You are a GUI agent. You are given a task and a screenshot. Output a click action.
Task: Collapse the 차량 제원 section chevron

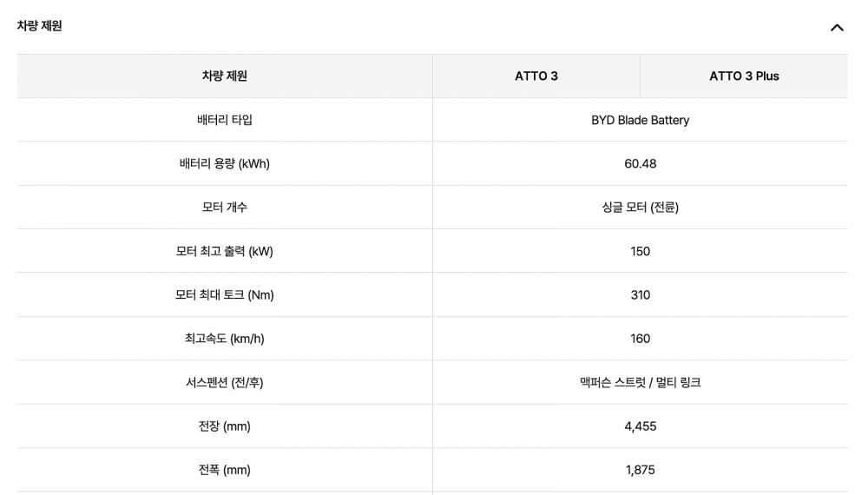837,27
